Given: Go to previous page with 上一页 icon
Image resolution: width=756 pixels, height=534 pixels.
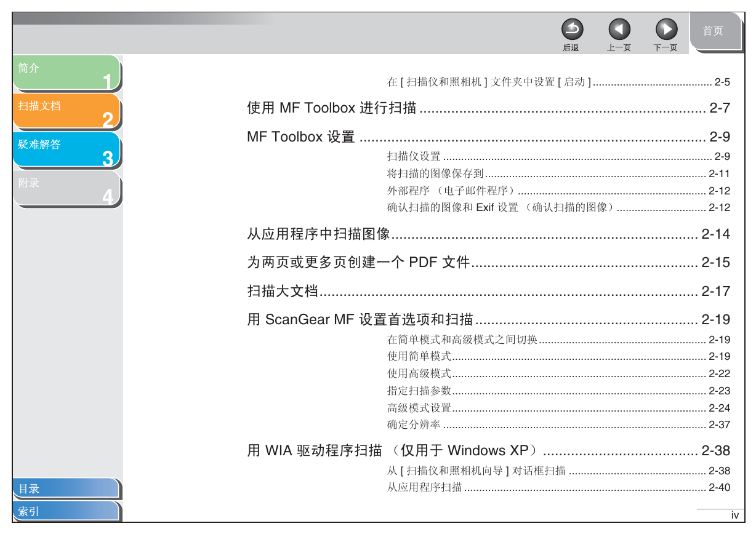Looking at the screenshot, I should click(619, 29).
